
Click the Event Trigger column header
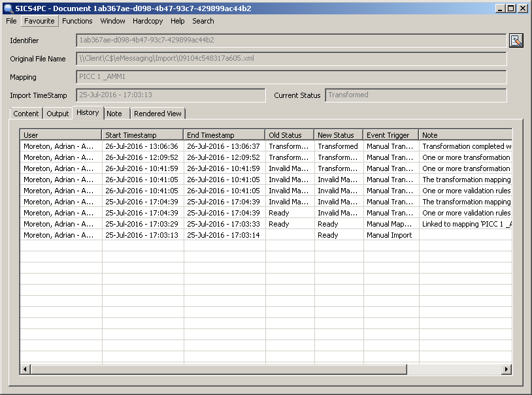click(390, 135)
